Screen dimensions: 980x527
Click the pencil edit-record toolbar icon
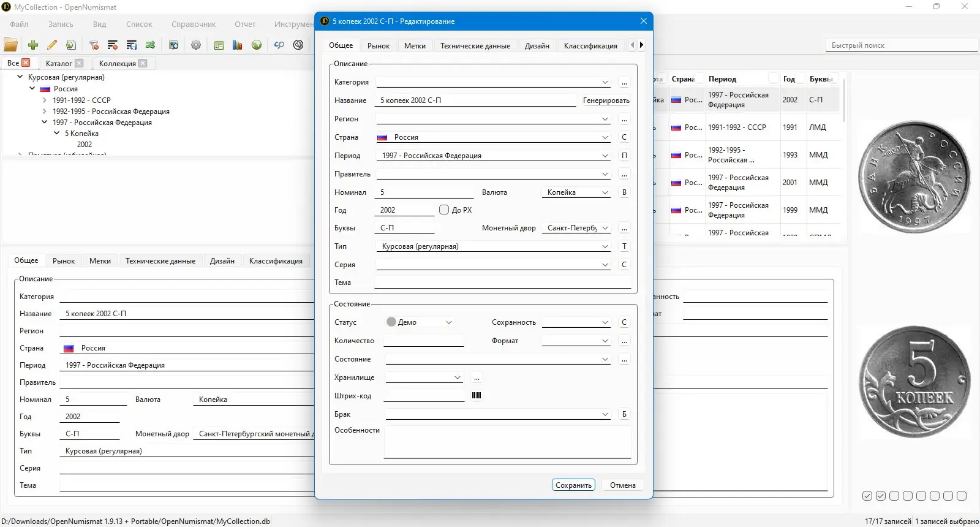[x=52, y=45]
